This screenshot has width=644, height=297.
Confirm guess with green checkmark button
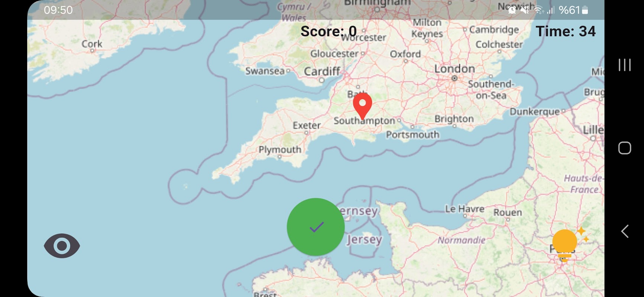[315, 227]
